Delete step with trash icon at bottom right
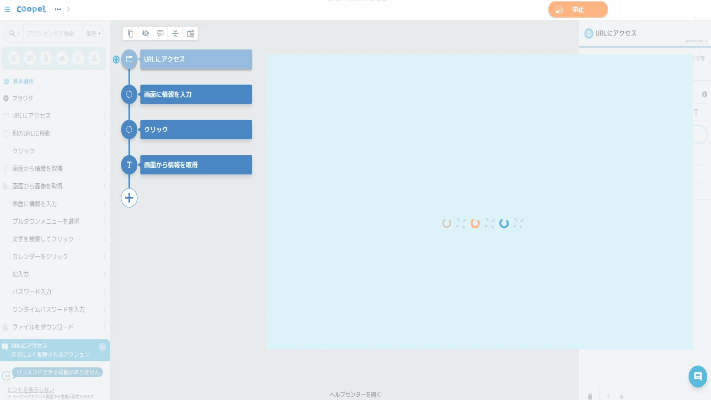The height and width of the screenshot is (400, 711). pos(590,396)
